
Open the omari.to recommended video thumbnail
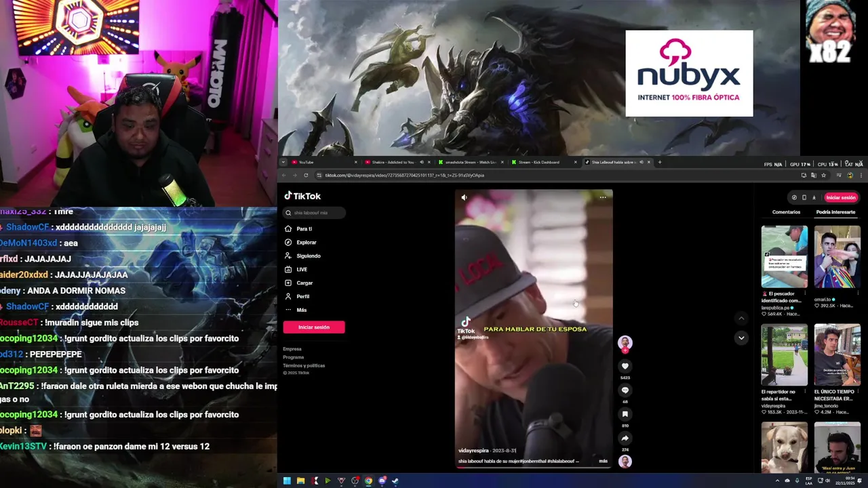coord(837,257)
